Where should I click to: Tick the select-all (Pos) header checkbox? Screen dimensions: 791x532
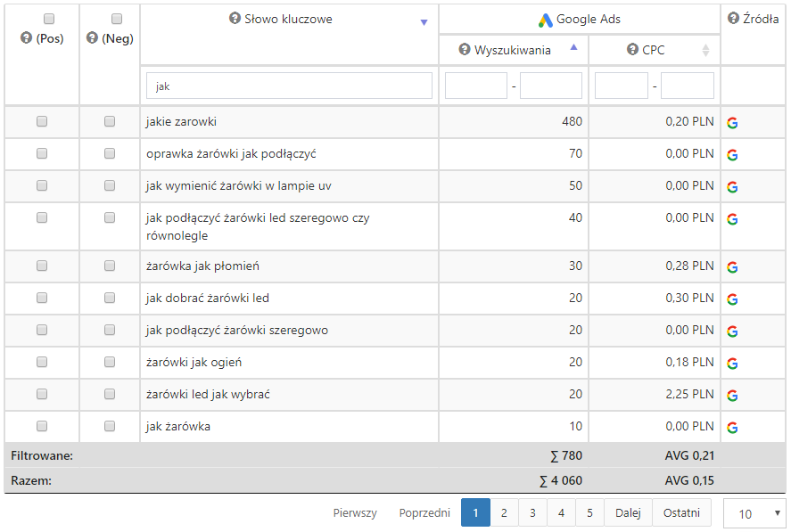49,19
